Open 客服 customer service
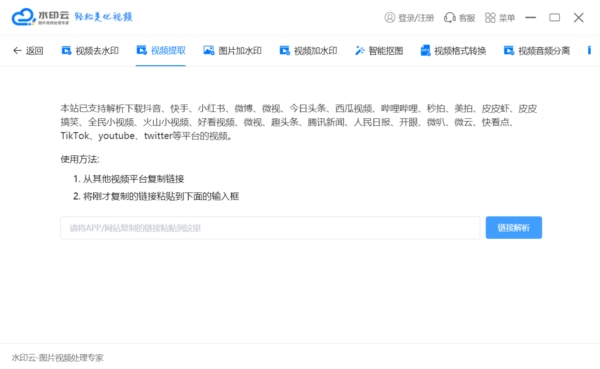The height and width of the screenshot is (369, 600). click(x=459, y=18)
